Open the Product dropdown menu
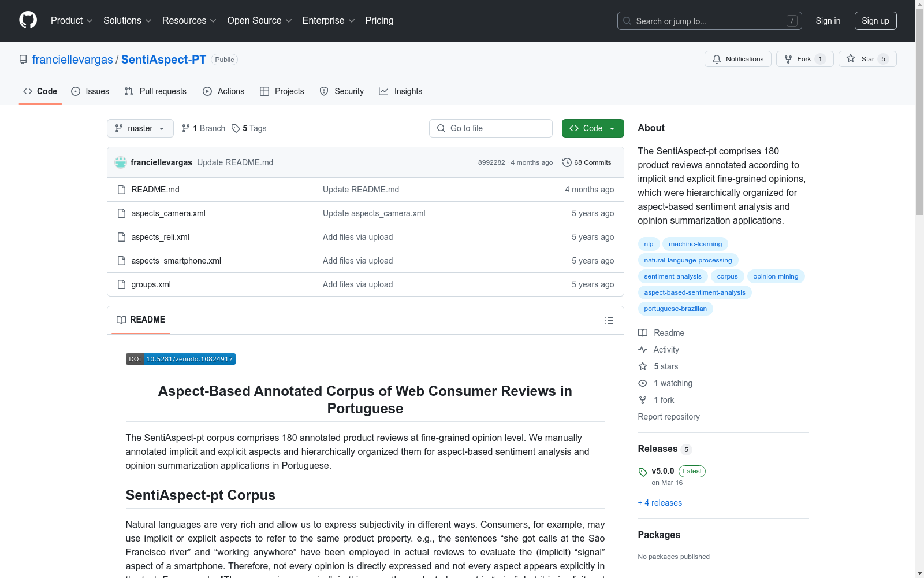Viewport: 924px width, 578px height. [x=72, y=21]
